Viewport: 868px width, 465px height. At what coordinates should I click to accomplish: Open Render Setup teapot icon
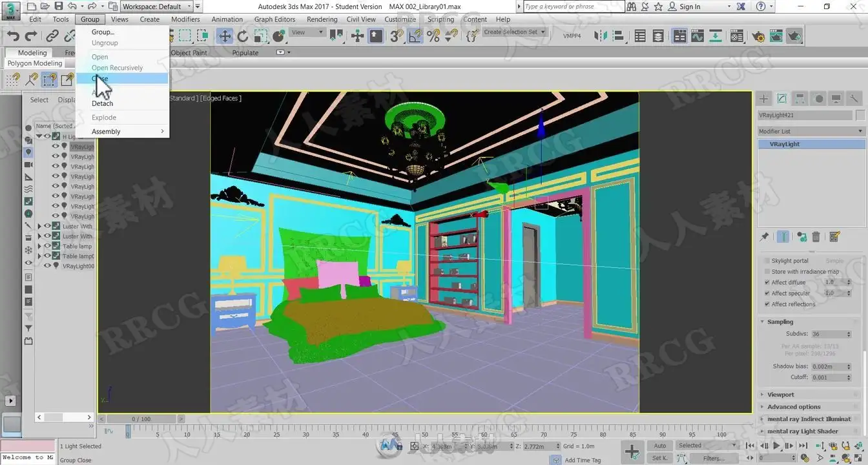758,36
